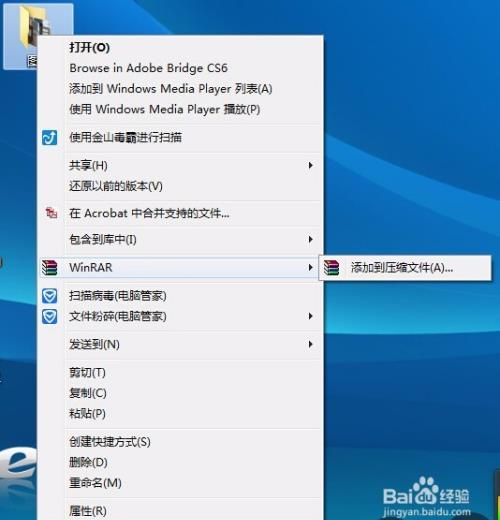Click the WinRAR icon in the submenu

331,268
